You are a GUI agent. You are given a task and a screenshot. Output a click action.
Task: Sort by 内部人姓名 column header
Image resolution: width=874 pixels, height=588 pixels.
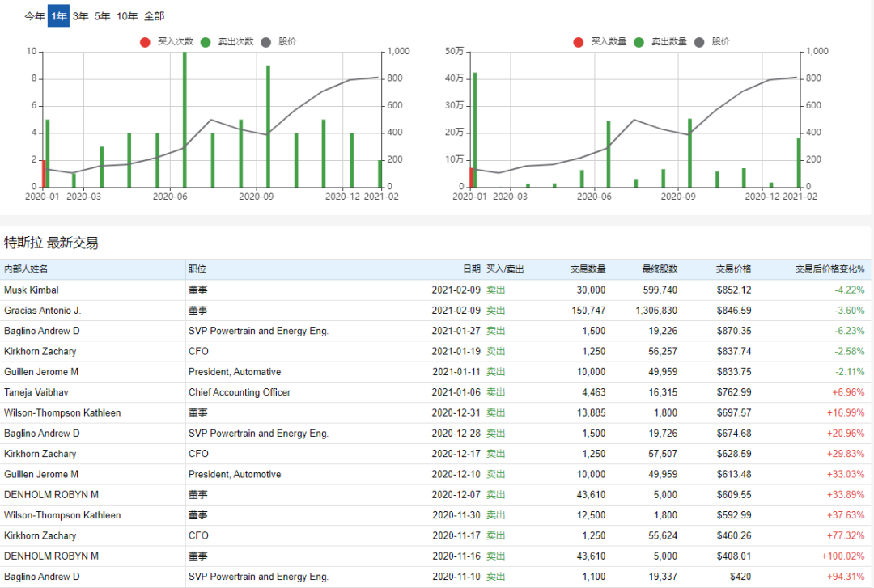(x=26, y=269)
